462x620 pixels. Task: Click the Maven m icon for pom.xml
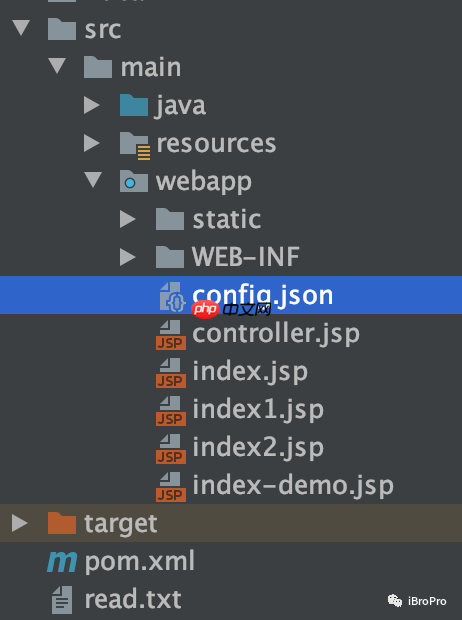62,561
